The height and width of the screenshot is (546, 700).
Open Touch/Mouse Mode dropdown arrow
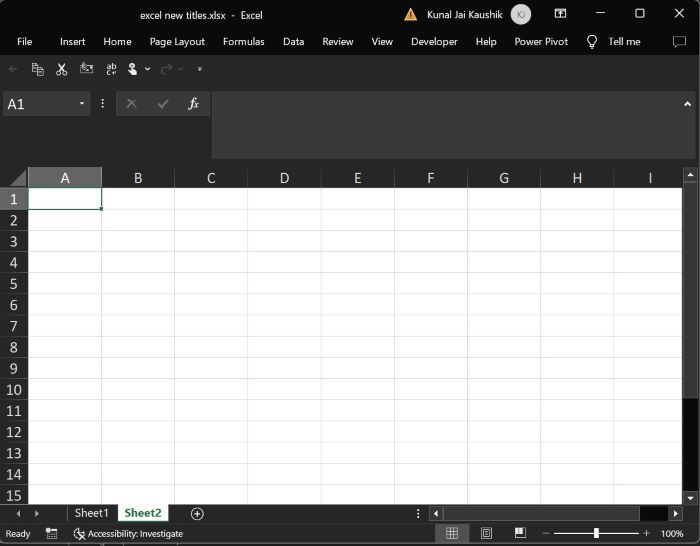tap(148, 69)
